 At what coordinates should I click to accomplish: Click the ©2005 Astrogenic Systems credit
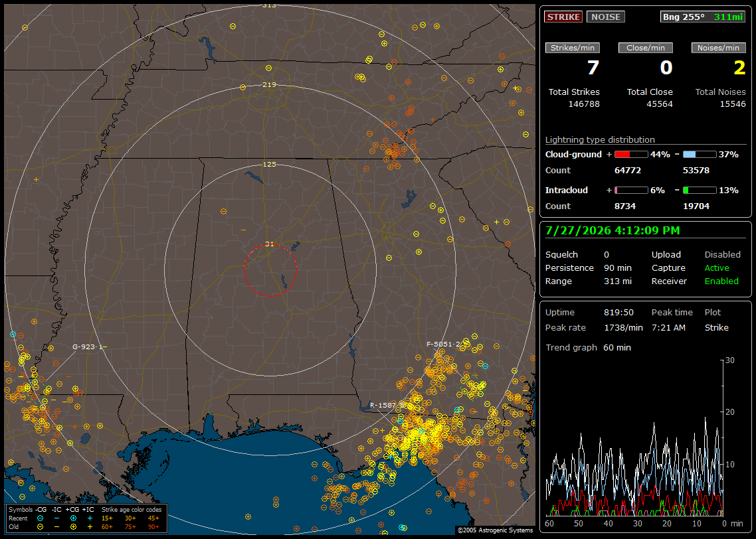click(495, 530)
